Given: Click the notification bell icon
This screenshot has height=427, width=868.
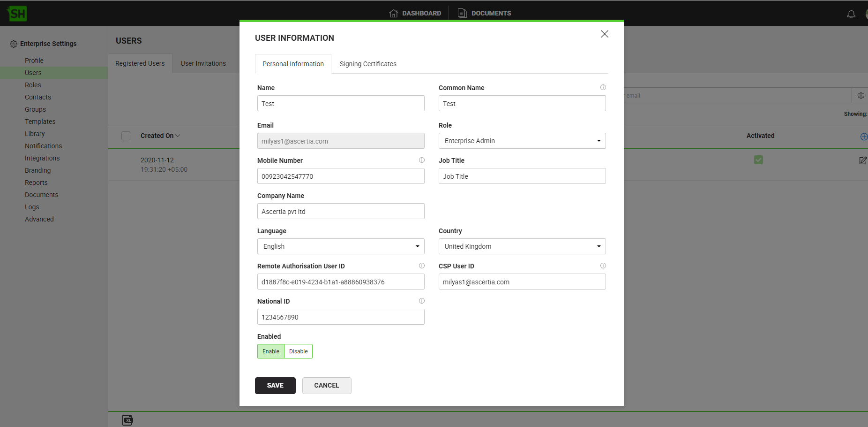Looking at the screenshot, I should click(851, 14).
